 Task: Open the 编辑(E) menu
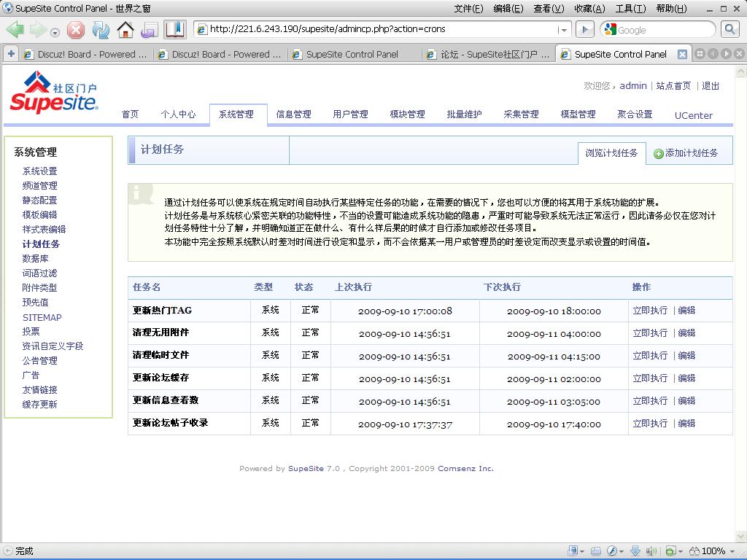point(508,9)
